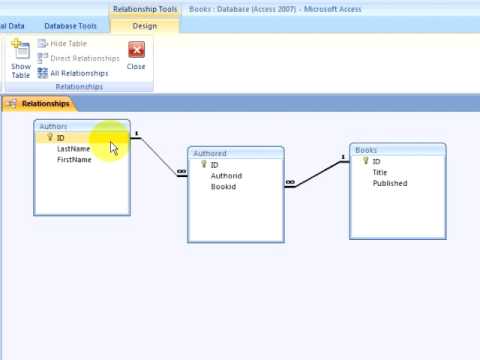The image size is (480, 360).
Task: Click the Books table title bar
Action: coord(398,150)
